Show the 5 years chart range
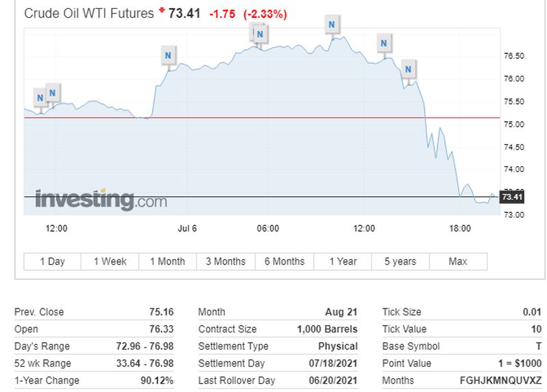This screenshot has width=547, height=392. [401, 261]
